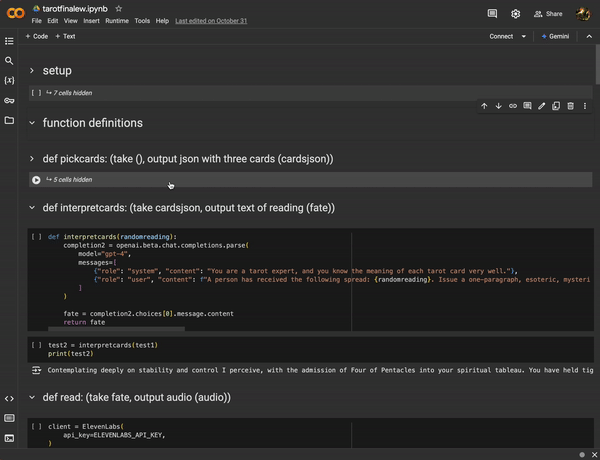Add a new Text cell
This screenshot has height=460, width=600.
click(x=65, y=36)
